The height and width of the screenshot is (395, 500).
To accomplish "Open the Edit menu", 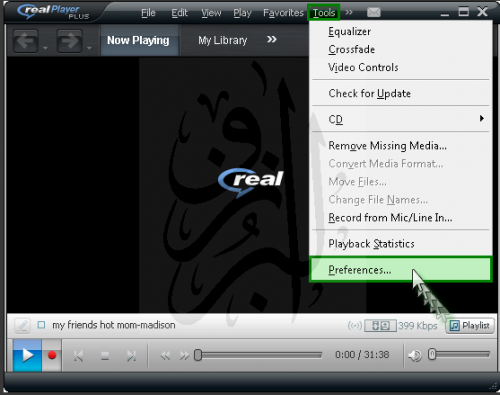I will pos(179,13).
